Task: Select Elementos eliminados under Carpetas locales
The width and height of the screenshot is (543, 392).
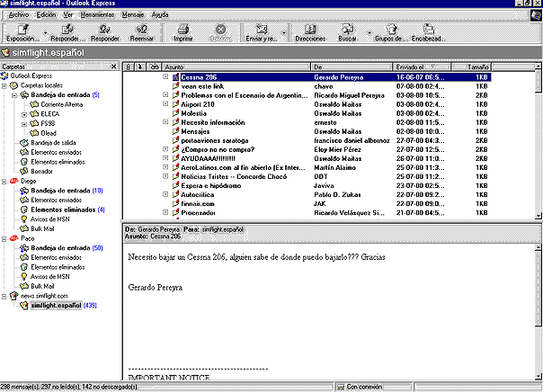Action: (58, 162)
